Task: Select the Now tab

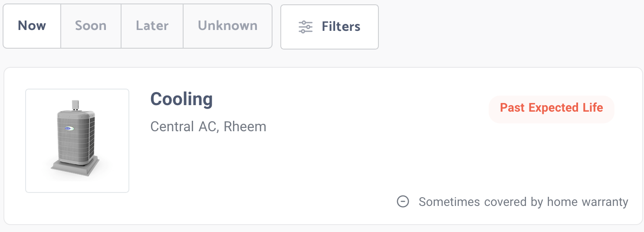Action: point(32,26)
